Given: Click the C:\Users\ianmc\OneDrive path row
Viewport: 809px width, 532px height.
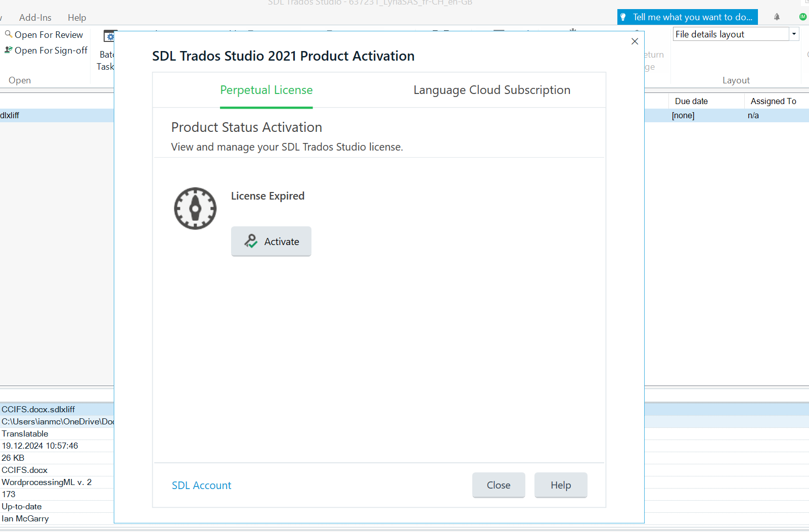Looking at the screenshot, I should click(57, 421).
